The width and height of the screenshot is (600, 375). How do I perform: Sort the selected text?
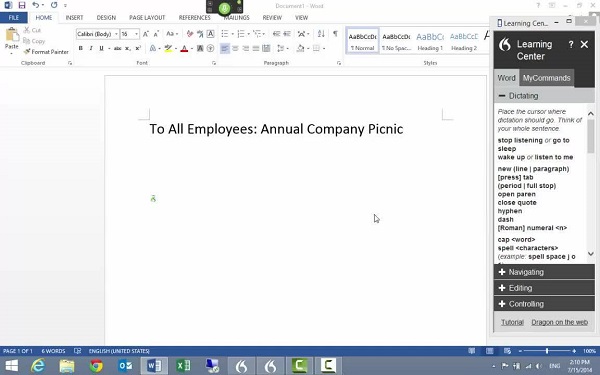pos(321,34)
